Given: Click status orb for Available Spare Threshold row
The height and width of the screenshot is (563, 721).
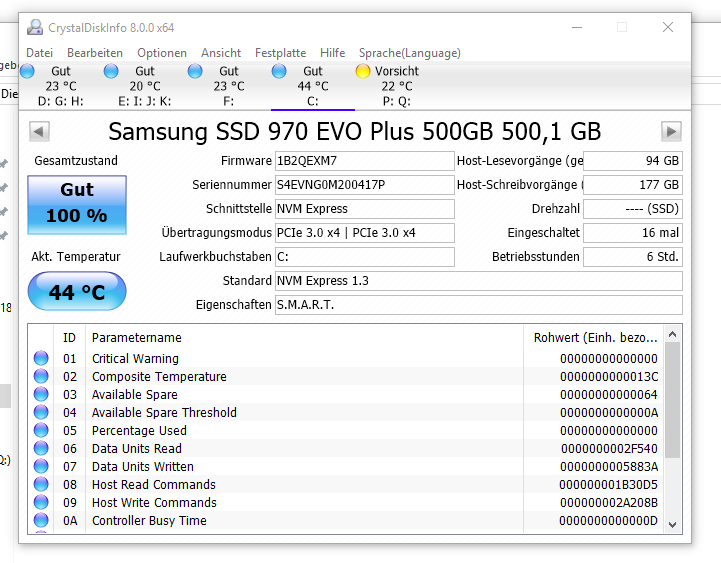Looking at the screenshot, I should tap(41, 412).
